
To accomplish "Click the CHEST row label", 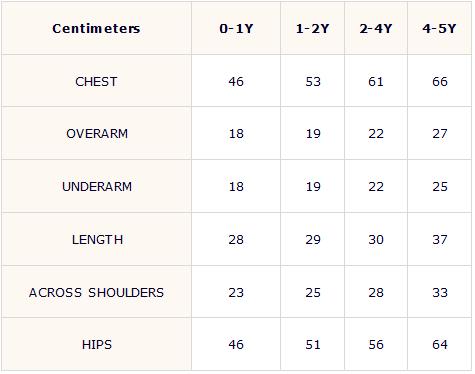I will pyautogui.click(x=96, y=82).
